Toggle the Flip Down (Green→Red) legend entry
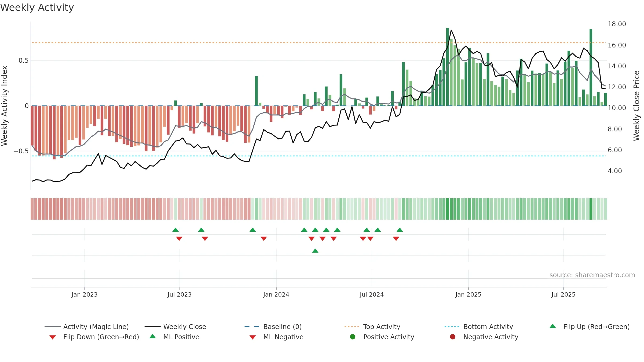Image resolution: width=644 pixels, height=362 pixels. coord(94,337)
